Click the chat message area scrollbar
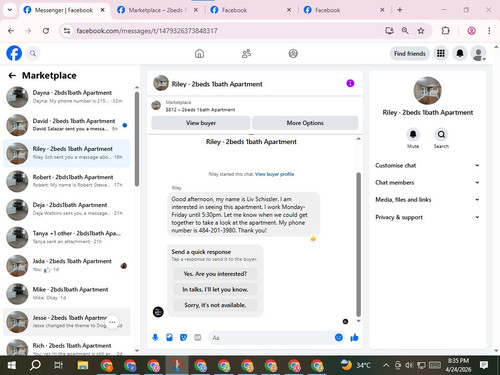 coord(359,244)
